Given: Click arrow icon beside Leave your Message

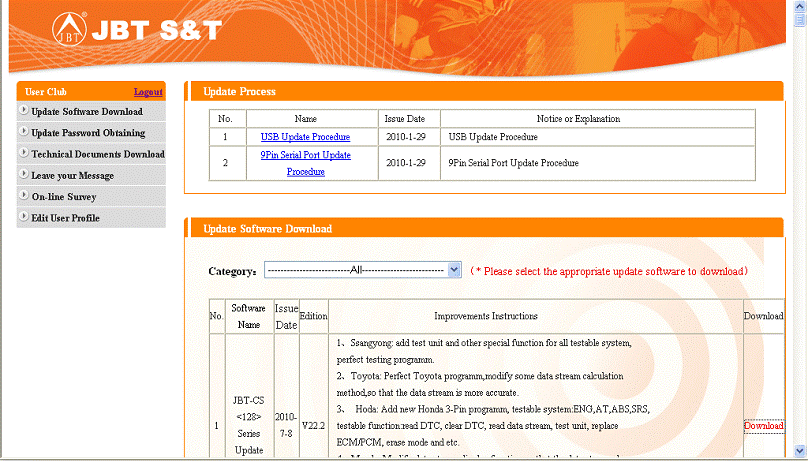Looking at the screenshot, I should 23,175.
